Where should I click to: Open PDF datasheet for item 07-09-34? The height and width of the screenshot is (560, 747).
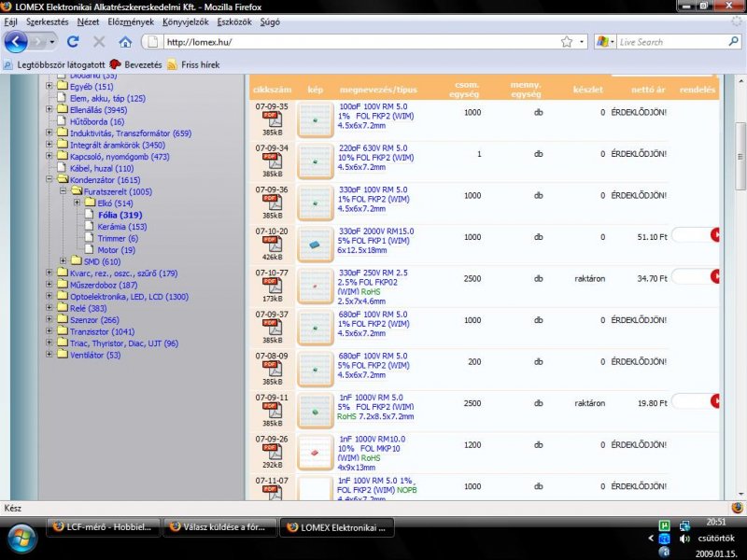tap(272, 161)
